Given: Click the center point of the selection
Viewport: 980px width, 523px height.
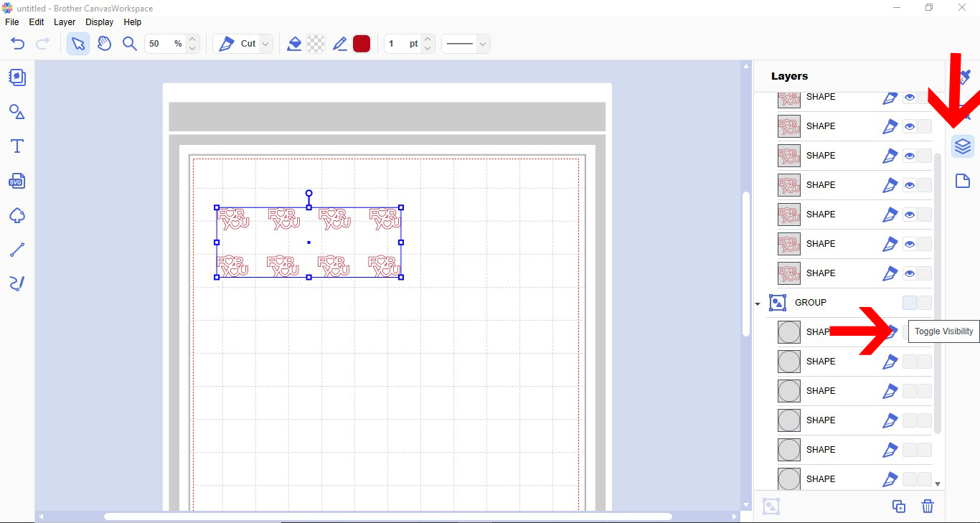Looking at the screenshot, I should click(x=309, y=242).
